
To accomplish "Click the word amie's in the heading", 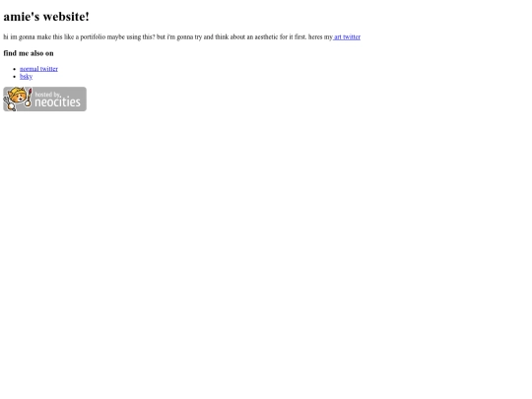I will coord(22,17).
